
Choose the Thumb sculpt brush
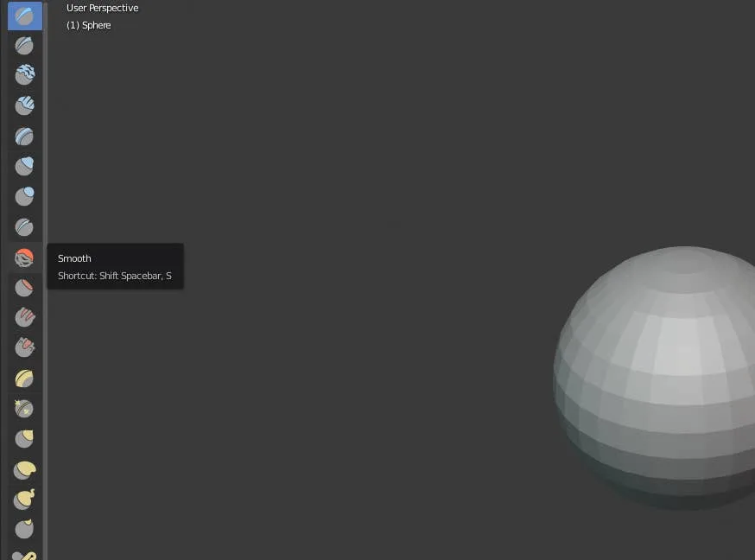[x=24, y=529]
